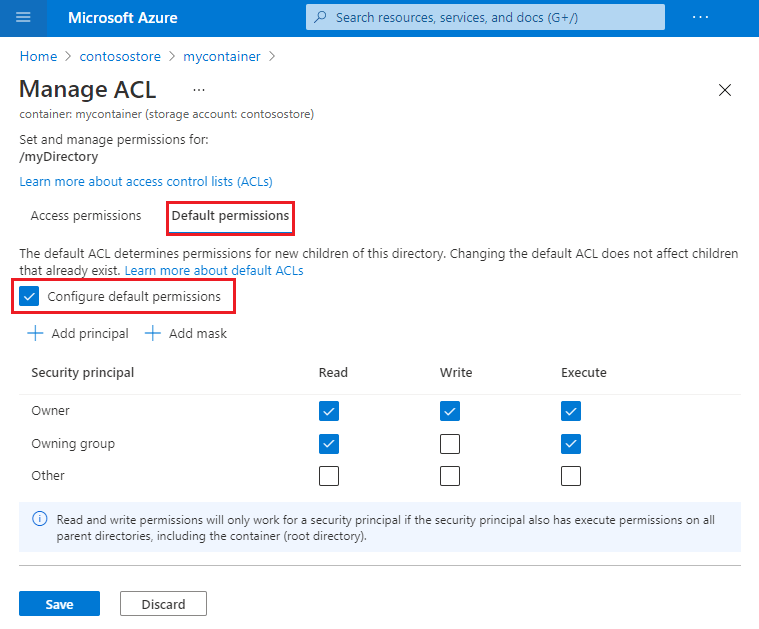The height and width of the screenshot is (629, 759).
Task: Enable Other Execute permission
Action: pos(571,476)
